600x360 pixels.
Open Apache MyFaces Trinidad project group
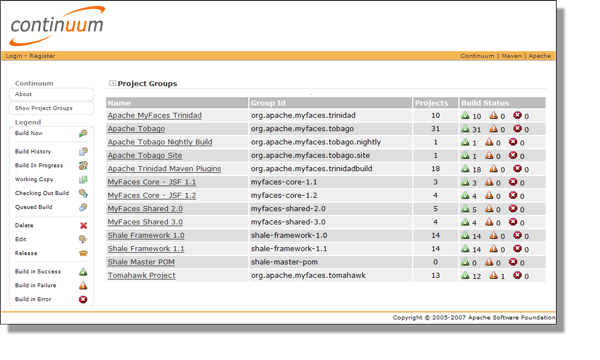[x=155, y=115]
